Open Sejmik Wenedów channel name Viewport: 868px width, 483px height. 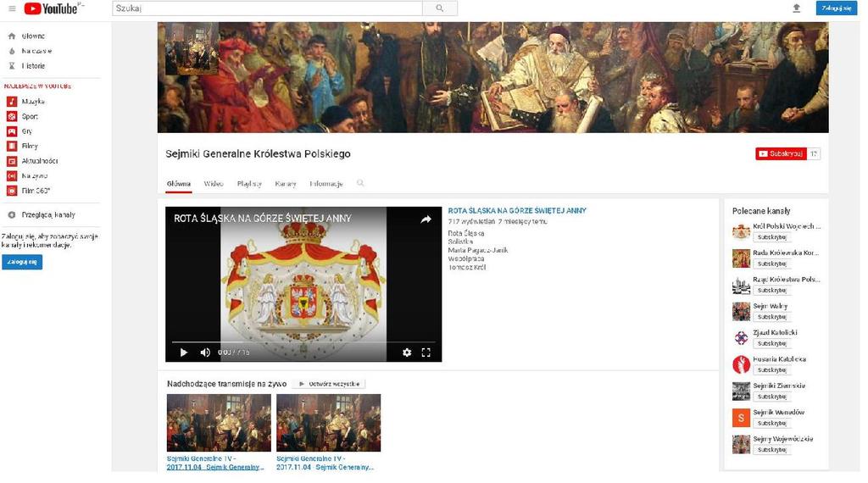(778, 412)
